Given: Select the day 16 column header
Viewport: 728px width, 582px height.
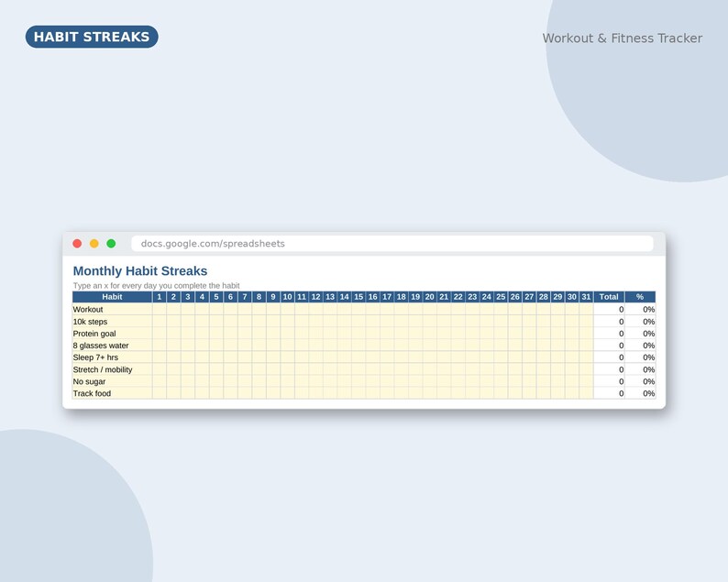Looking at the screenshot, I should [x=373, y=297].
